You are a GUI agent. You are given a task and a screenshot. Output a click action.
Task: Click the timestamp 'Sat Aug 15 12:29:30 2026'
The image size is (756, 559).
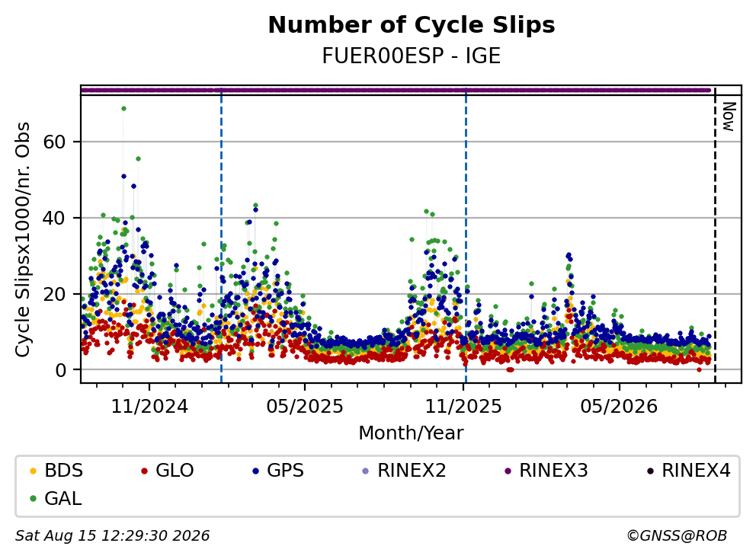click(113, 536)
